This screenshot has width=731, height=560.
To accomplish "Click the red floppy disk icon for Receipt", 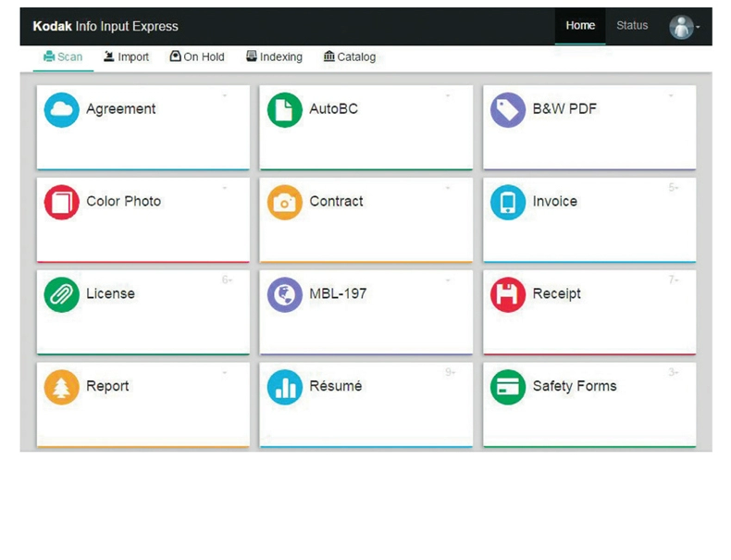I will coord(508,294).
